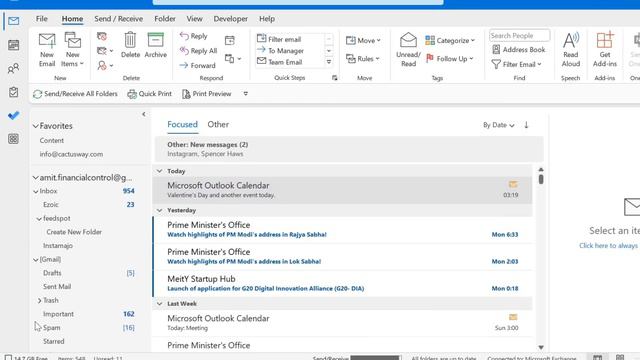Collapse the amit.financialcontrol account

36,178
